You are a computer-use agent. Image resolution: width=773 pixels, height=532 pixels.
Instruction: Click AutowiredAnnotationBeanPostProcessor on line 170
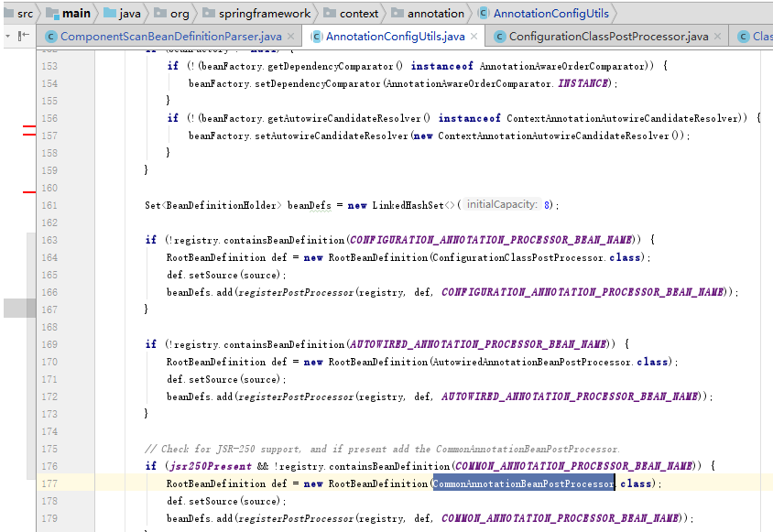pyautogui.click(x=531, y=362)
